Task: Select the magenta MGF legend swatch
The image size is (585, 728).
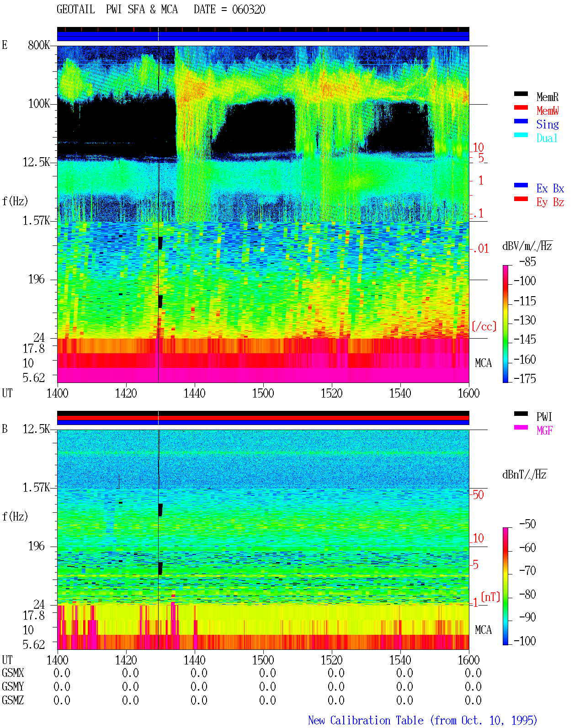Action: pos(521,428)
